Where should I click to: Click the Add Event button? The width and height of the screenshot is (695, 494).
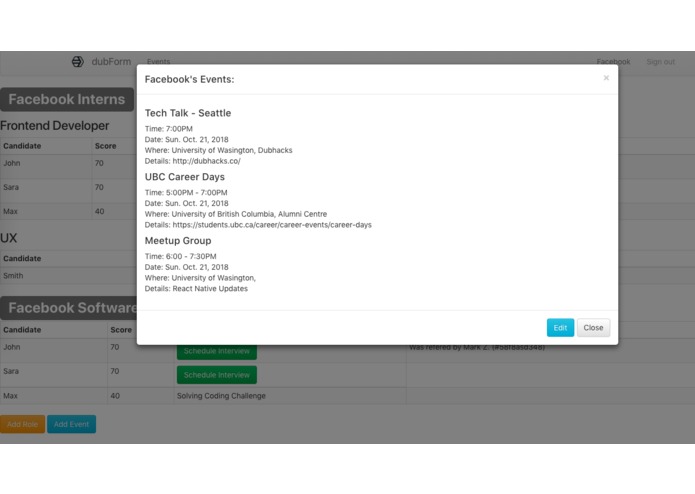pyautogui.click(x=71, y=424)
